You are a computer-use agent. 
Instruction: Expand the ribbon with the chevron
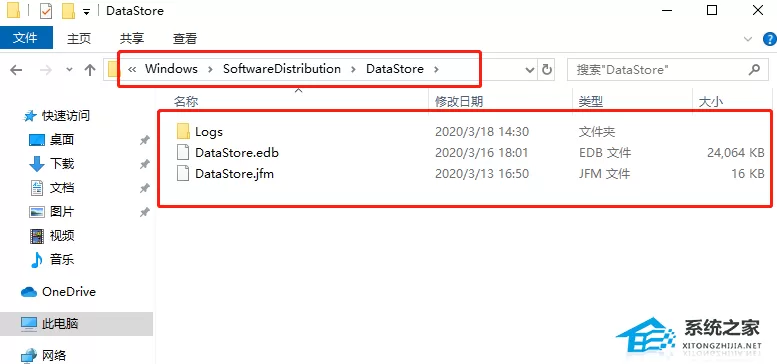click(748, 39)
